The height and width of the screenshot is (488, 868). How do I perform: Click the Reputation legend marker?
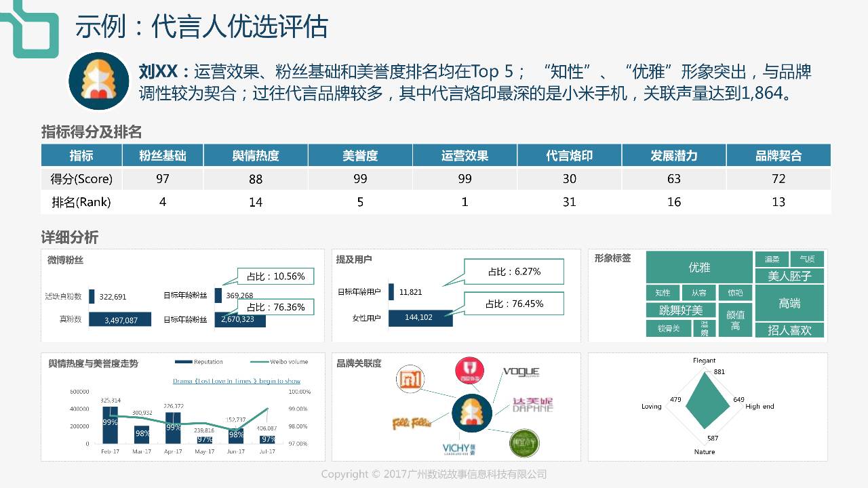point(183,362)
